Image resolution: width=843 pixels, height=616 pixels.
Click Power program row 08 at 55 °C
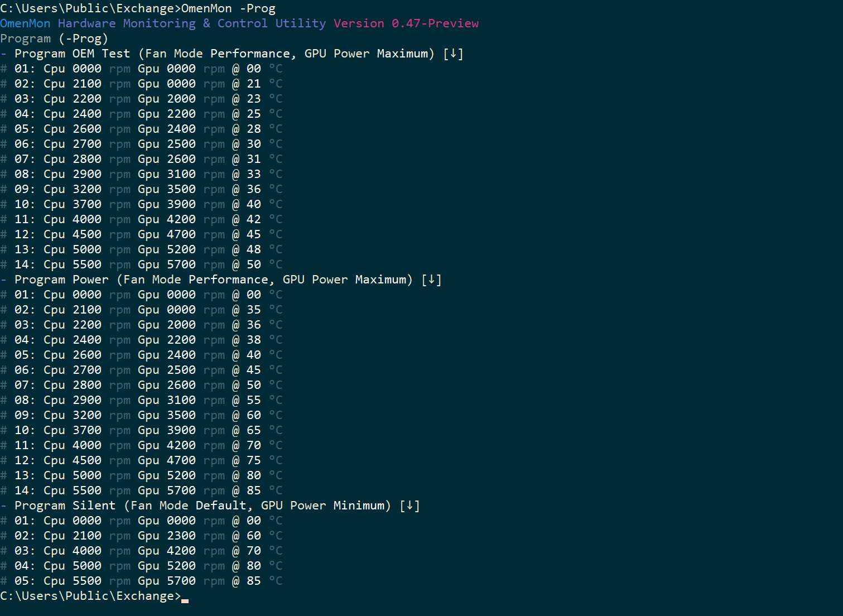141,400
